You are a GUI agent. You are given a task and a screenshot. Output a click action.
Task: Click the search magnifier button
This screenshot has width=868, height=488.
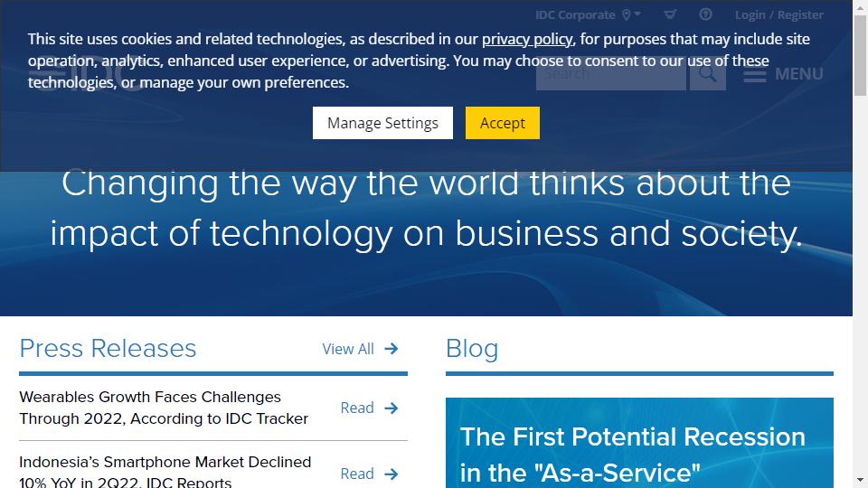click(707, 74)
